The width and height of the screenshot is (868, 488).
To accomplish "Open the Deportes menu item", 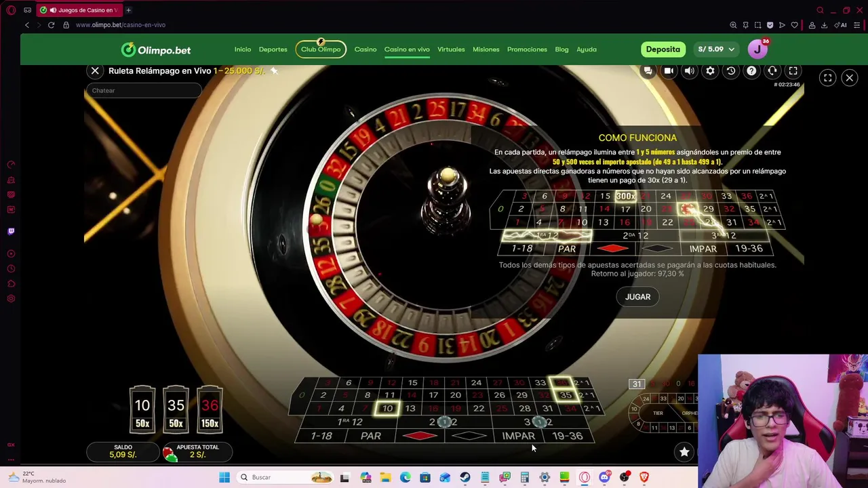I will click(273, 49).
